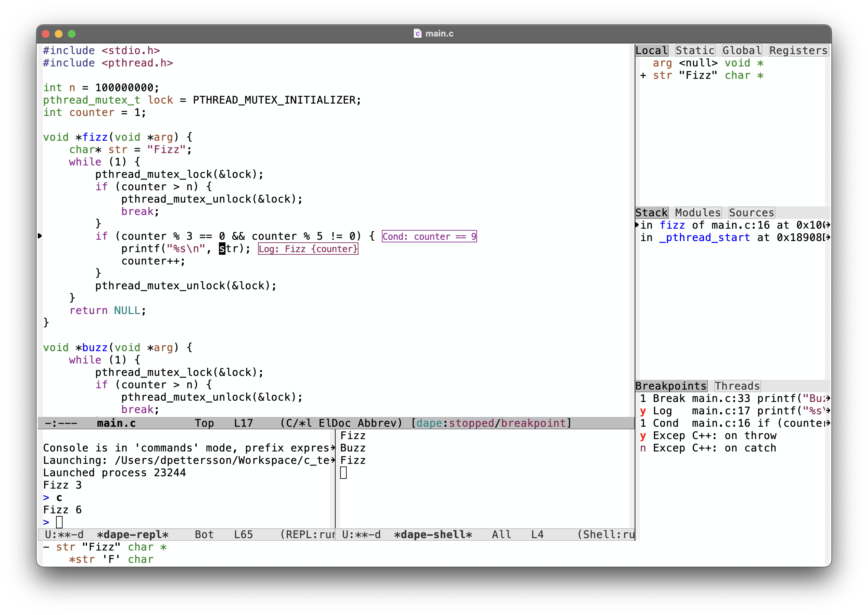Collapse str variable in the bottom echo area

(46, 547)
